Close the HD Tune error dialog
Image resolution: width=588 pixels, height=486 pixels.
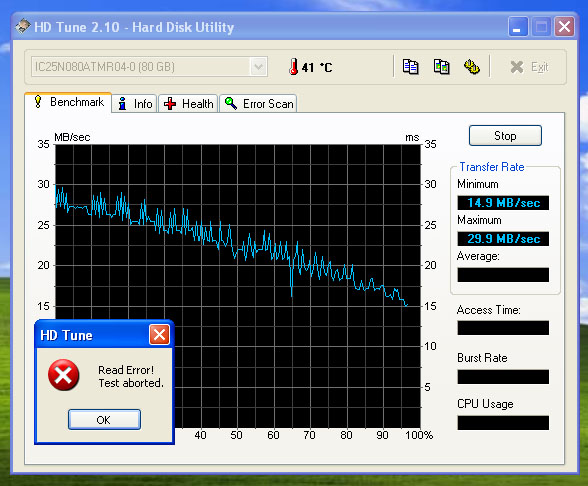click(159, 334)
